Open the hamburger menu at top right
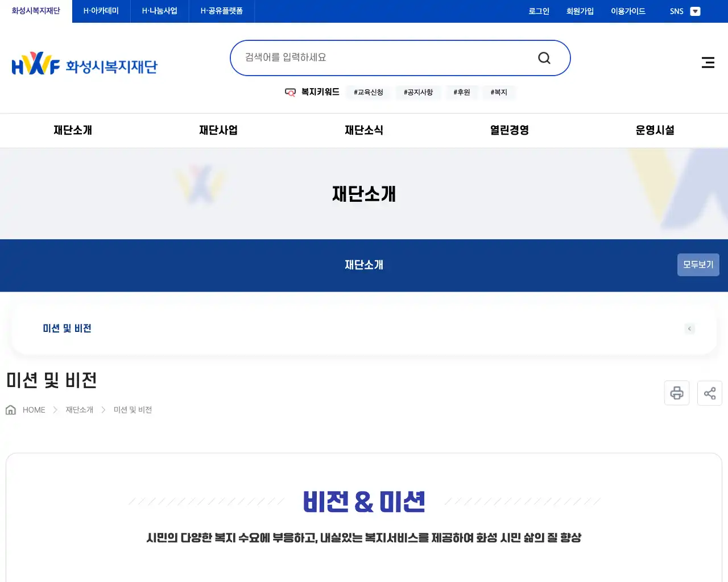The image size is (728, 582). 708,63
